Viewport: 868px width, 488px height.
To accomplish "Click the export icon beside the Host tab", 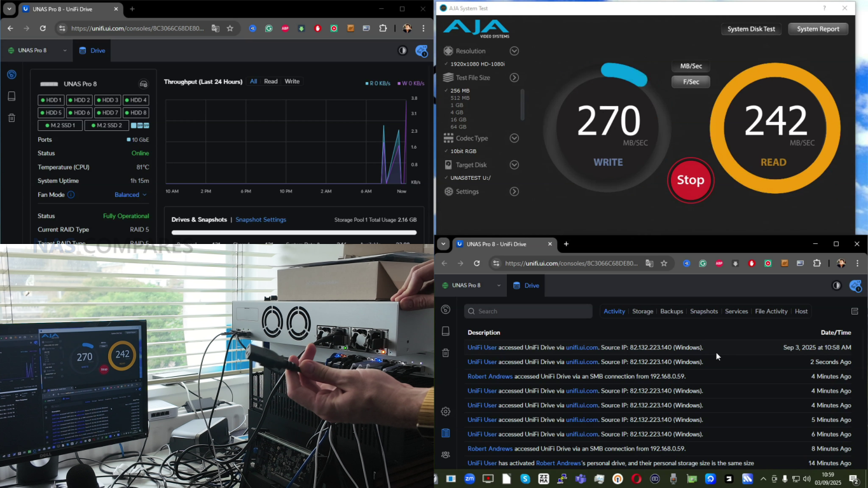I will point(855,311).
